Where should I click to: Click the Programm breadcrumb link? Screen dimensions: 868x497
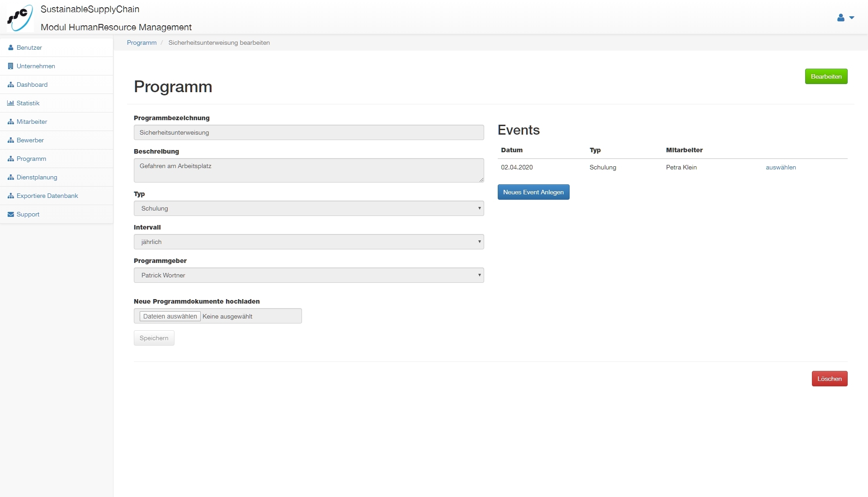coord(142,42)
